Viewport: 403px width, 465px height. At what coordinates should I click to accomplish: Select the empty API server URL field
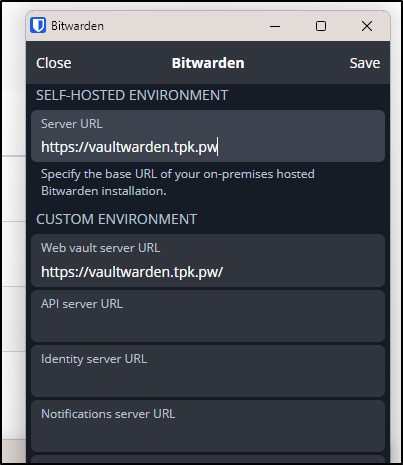(x=208, y=316)
